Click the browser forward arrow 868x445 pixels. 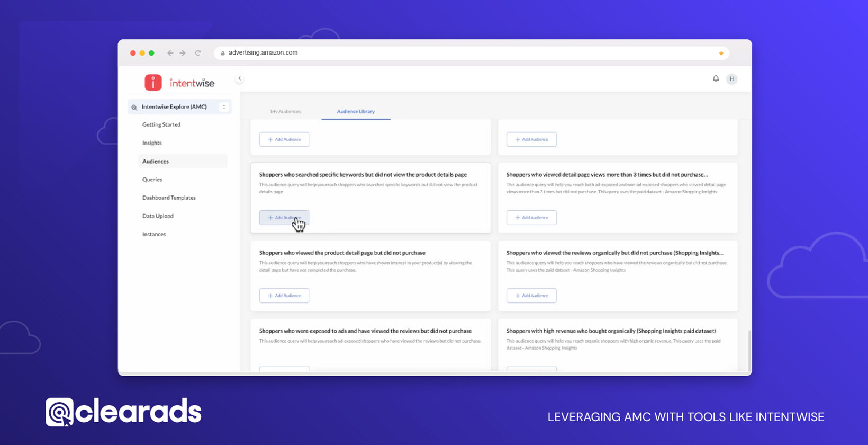click(183, 53)
